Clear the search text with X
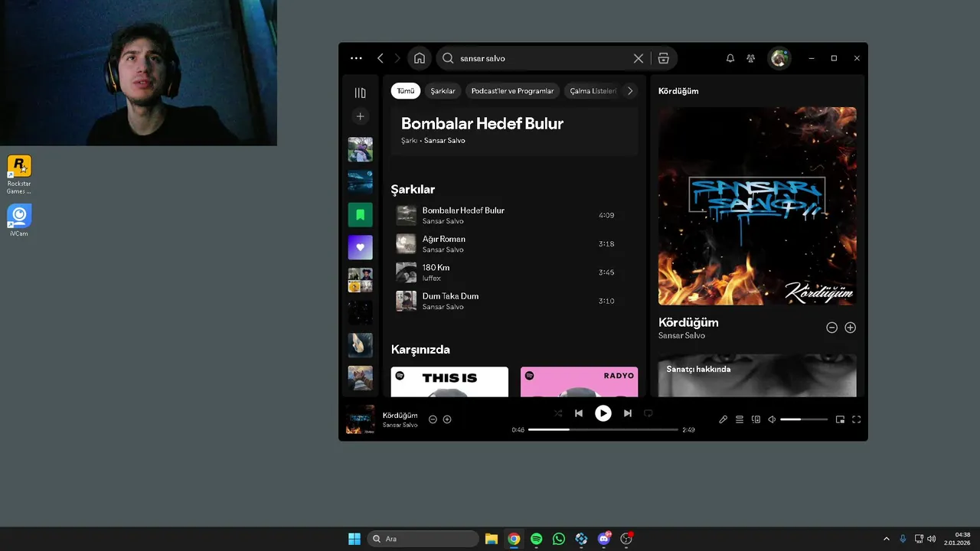The image size is (980, 551). 639,58
